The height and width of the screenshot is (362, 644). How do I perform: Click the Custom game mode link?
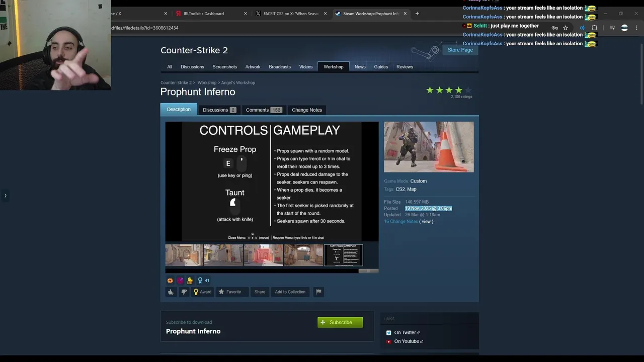(x=418, y=181)
